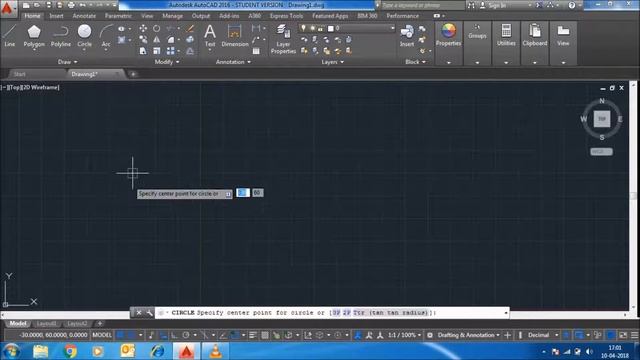Select the Polyline tool

[60, 36]
